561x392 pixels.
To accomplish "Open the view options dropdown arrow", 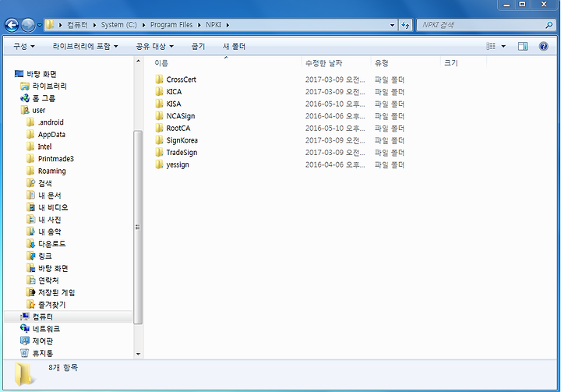I will (x=503, y=46).
